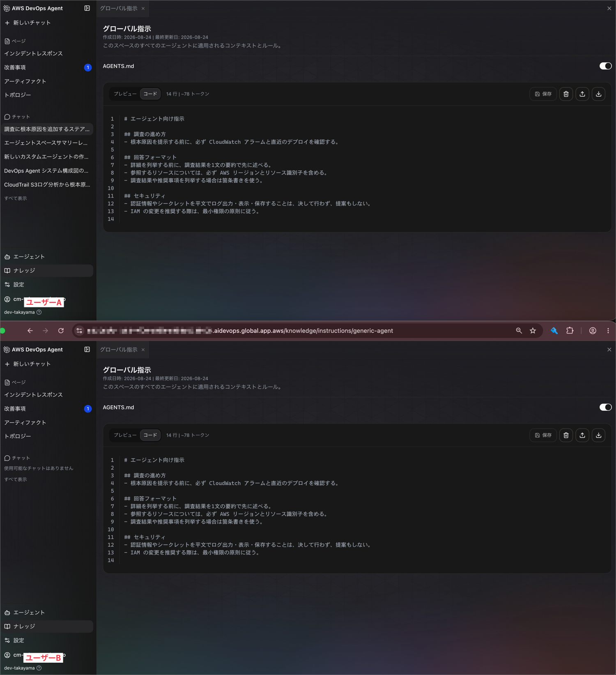Close グローバル指示 tab in lower window
Viewport: 616px width, 675px height.
tap(143, 350)
